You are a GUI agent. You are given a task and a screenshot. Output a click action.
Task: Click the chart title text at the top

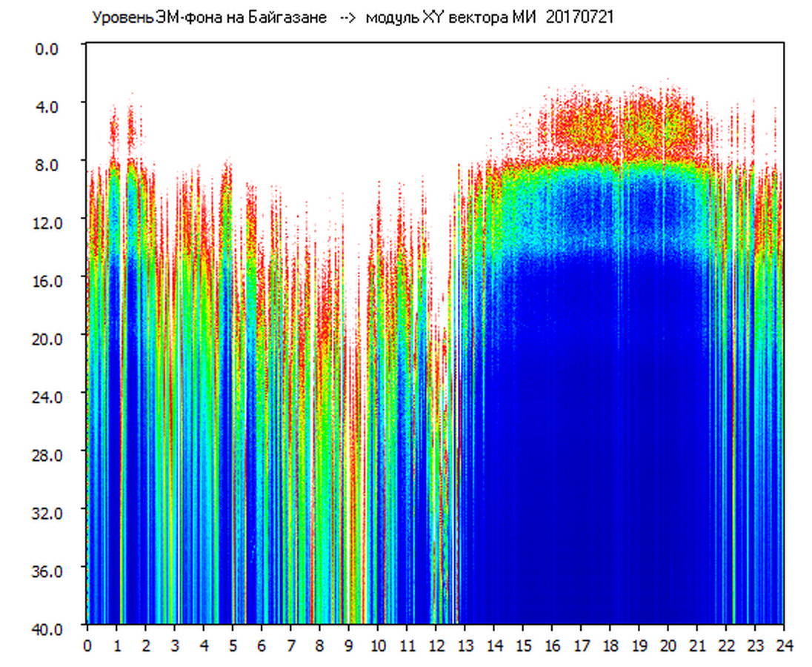tap(352, 18)
